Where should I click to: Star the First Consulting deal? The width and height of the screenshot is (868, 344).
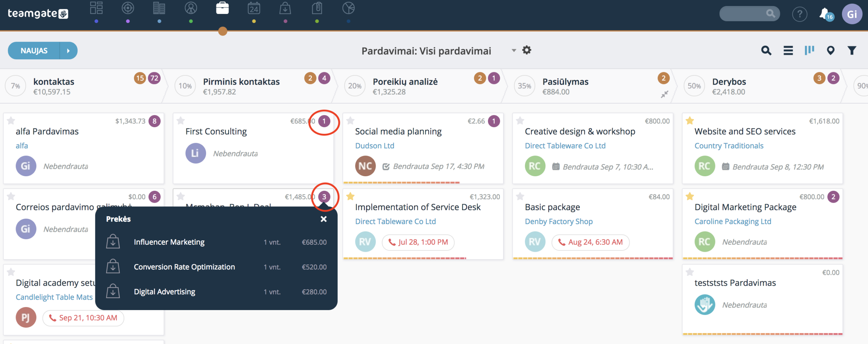click(181, 120)
